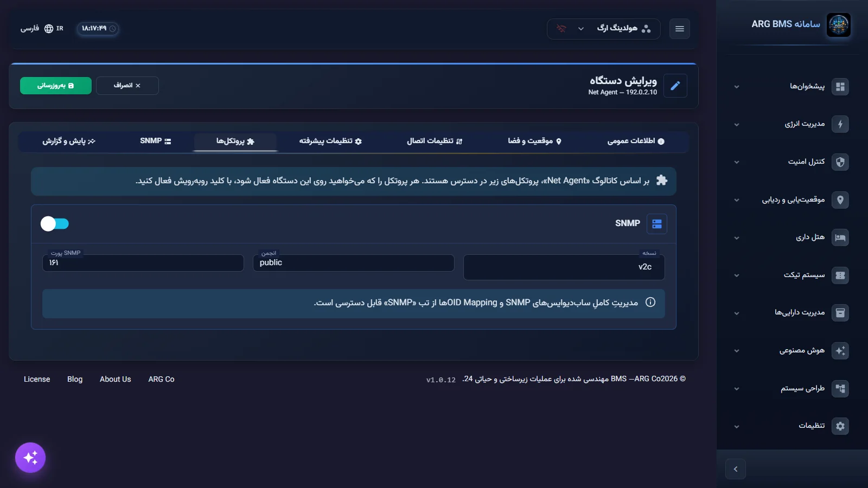Click the settings gear icon in sidebar
The width and height of the screenshot is (868, 488).
(x=840, y=426)
